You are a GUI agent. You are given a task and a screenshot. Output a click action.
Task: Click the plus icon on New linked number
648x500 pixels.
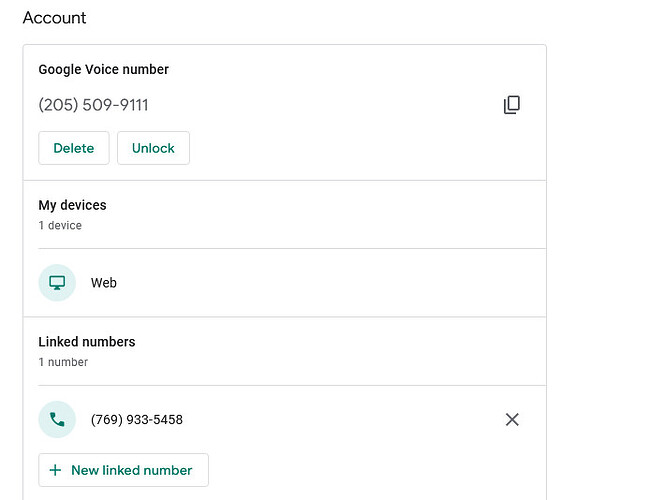(55, 470)
